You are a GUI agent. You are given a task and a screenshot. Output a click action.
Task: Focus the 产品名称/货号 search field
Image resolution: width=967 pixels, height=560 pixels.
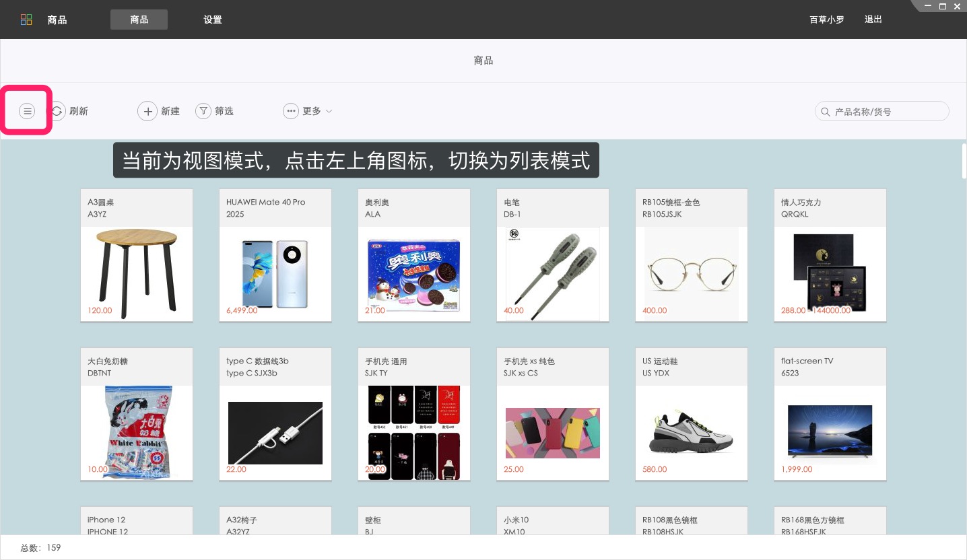[x=882, y=111]
